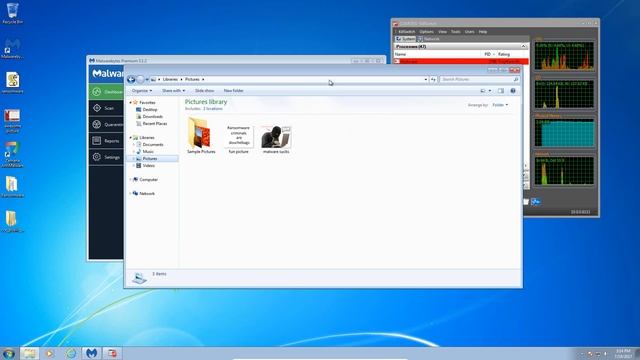Change the view with the views icon
Viewport: 640px width, 360px height.
pyautogui.click(x=483, y=91)
